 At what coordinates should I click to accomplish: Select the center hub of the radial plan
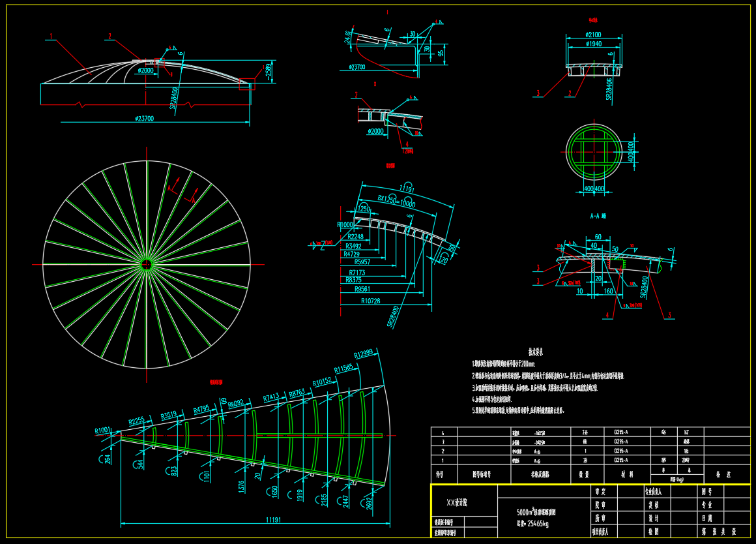coord(147,264)
